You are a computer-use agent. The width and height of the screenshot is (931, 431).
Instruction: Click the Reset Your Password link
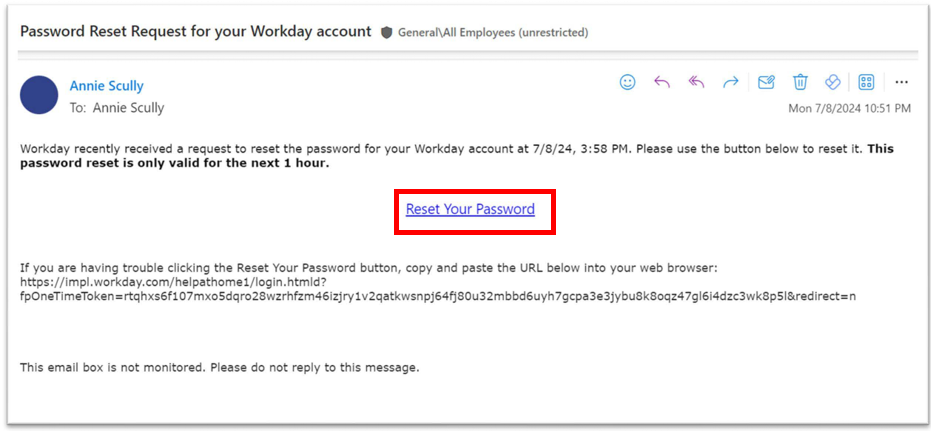tap(470, 209)
